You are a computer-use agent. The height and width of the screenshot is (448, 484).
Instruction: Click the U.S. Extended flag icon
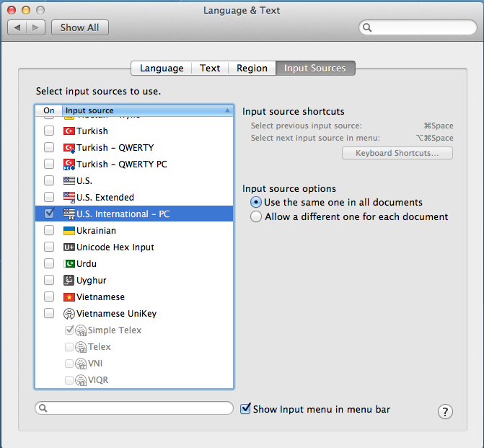tap(69, 198)
